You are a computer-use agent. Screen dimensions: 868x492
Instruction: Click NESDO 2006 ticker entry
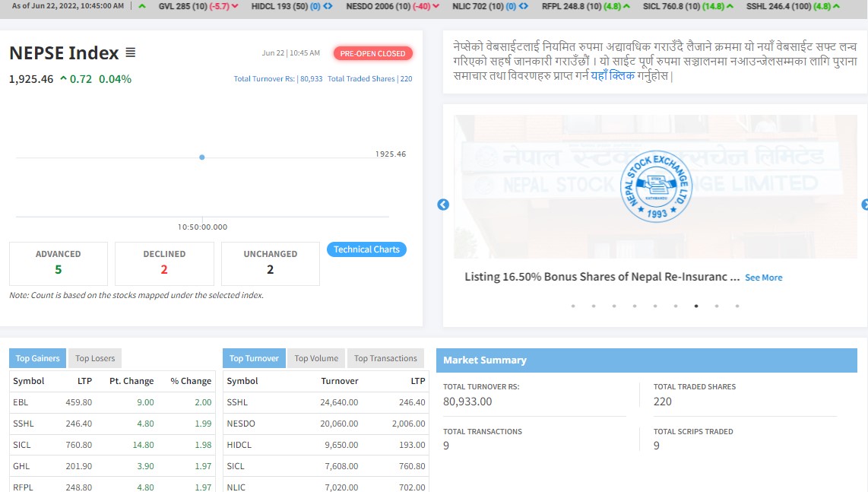click(392, 6)
